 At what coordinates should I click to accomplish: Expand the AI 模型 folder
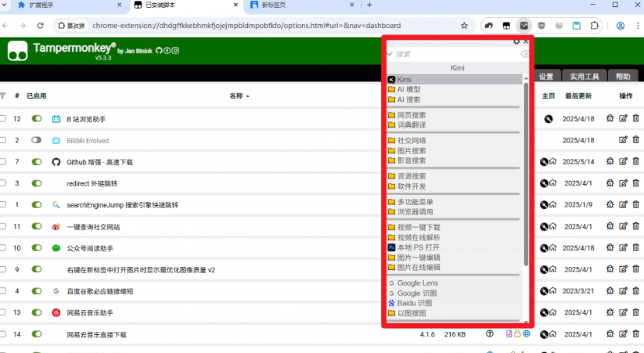coord(408,89)
